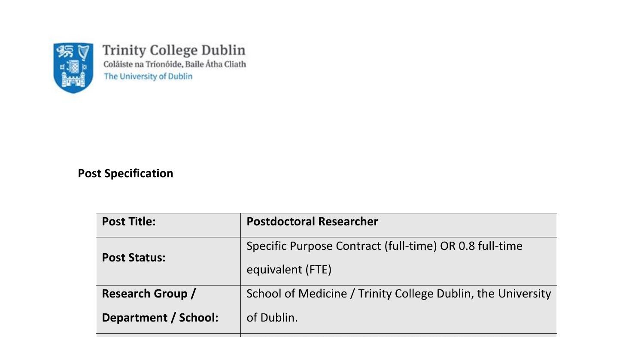Click the harp emblem in the crest
This screenshot has height=337, width=644.
[84, 52]
